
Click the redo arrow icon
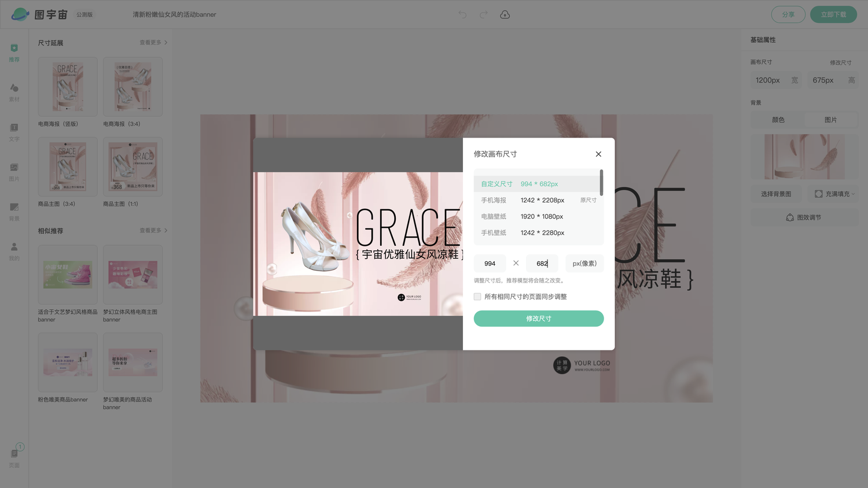click(484, 14)
